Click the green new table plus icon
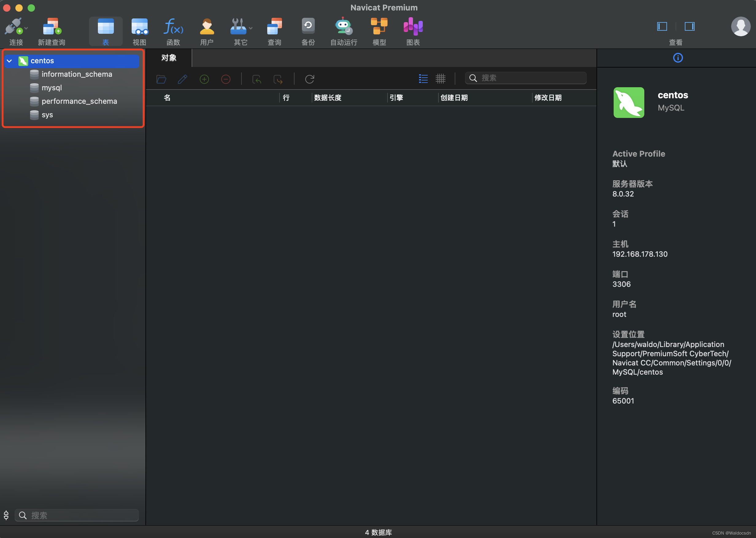The width and height of the screenshot is (756, 538). coord(204,79)
